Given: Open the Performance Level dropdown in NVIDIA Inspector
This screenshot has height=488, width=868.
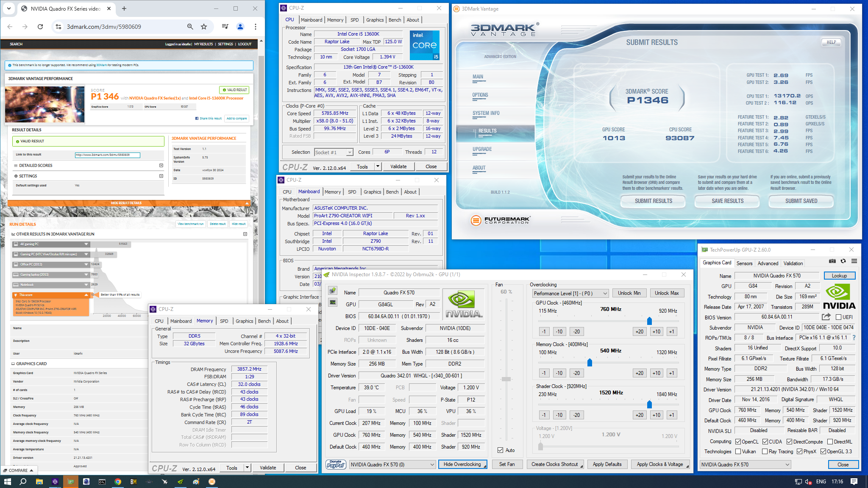Looking at the screenshot, I should point(570,293).
